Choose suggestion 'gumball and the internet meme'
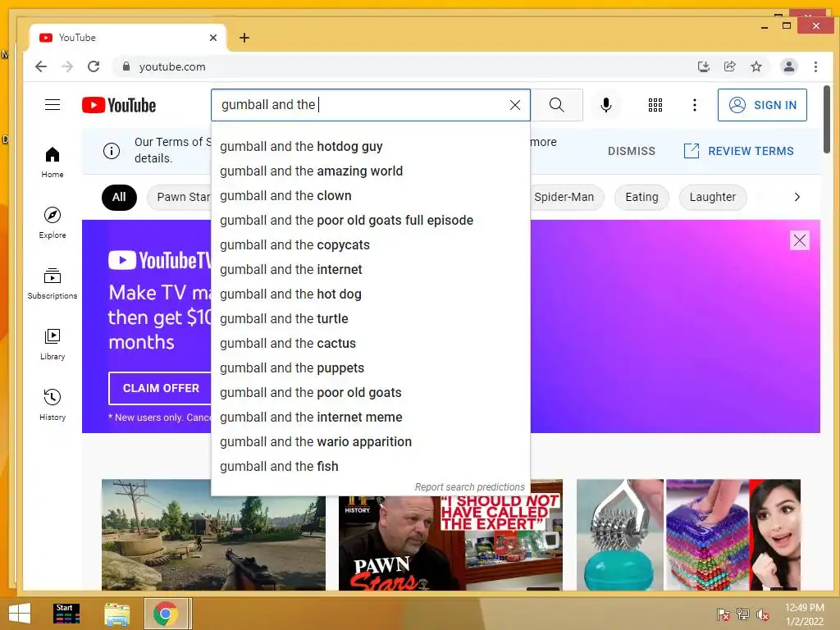This screenshot has width=840, height=630. point(371,418)
